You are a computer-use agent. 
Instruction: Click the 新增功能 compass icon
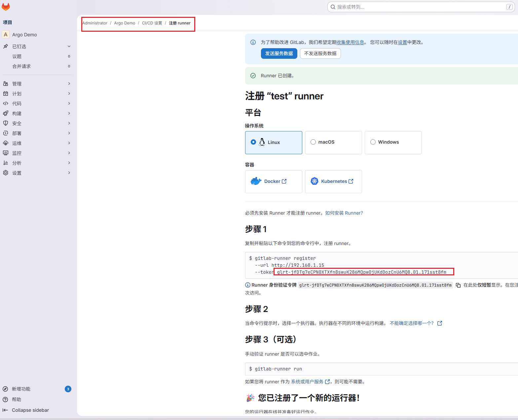coord(5,389)
